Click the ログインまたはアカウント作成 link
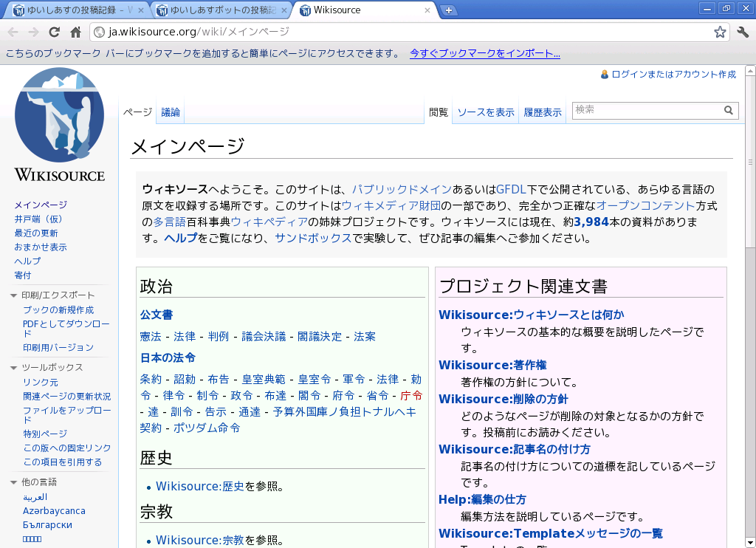 [673, 75]
